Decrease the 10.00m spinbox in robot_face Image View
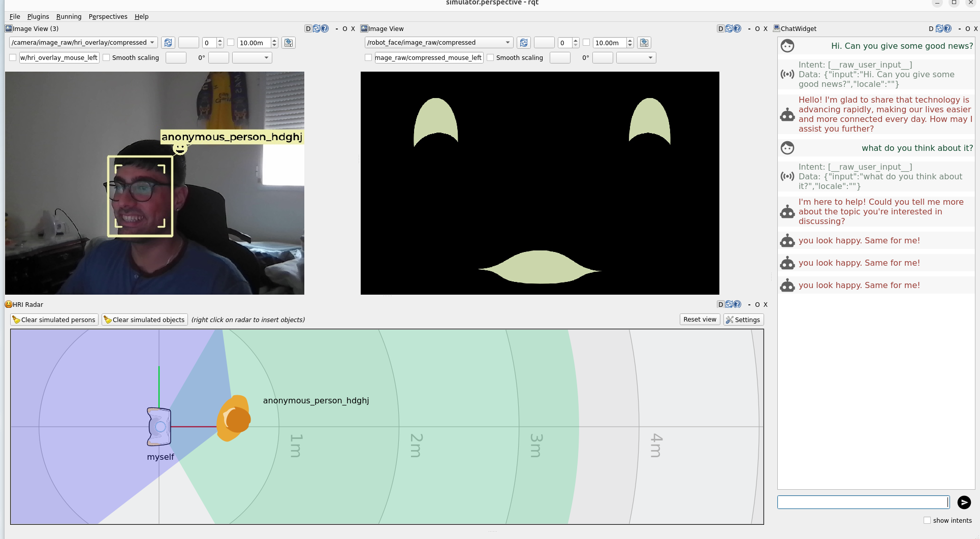 630,46
